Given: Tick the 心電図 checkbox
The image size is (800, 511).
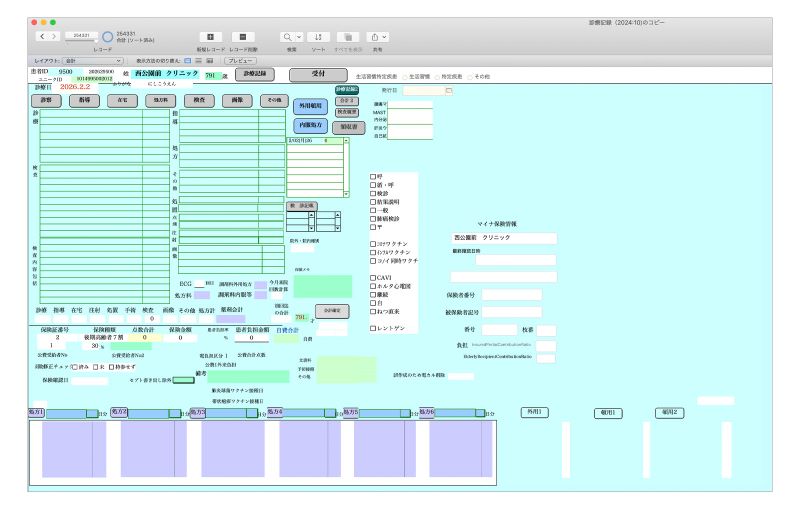Looking at the screenshot, I should pos(373,286).
